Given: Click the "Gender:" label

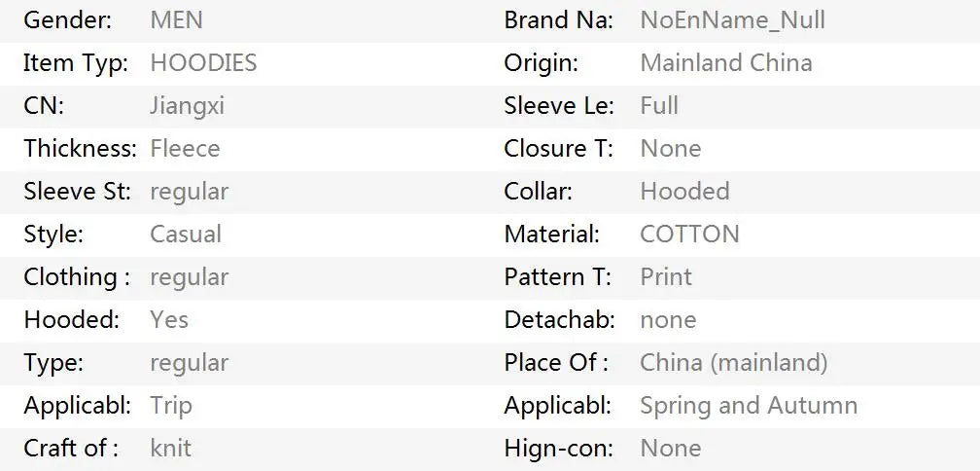Looking at the screenshot, I should tap(67, 20).
